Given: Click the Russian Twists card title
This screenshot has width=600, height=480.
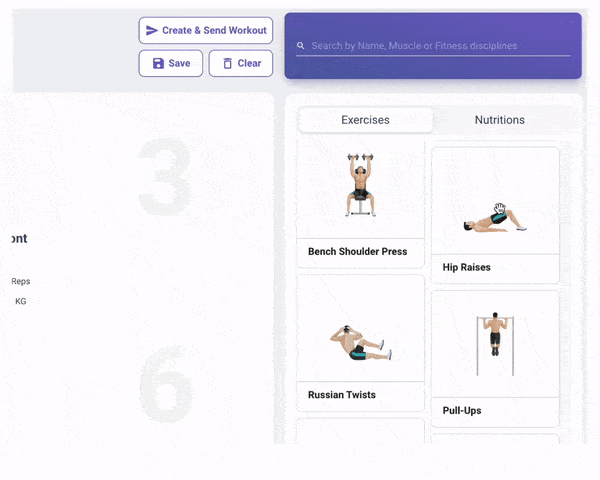Looking at the screenshot, I should [x=342, y=395].
